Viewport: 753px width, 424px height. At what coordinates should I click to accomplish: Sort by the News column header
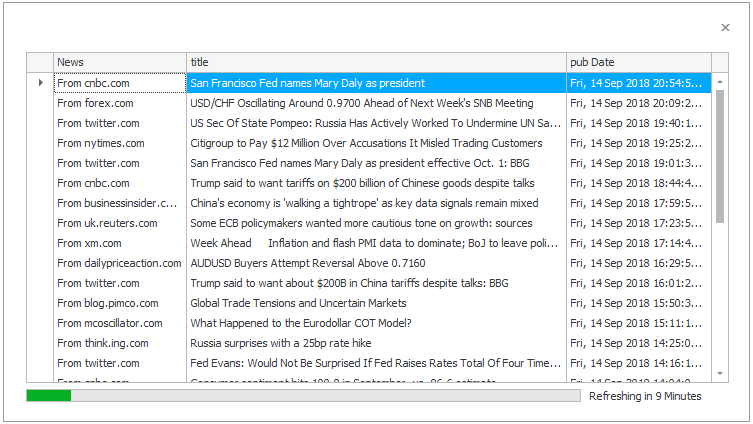120,62
